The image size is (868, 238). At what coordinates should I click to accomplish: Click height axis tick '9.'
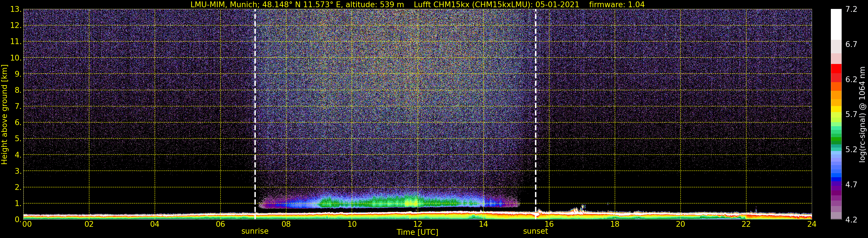pos(18,74)
